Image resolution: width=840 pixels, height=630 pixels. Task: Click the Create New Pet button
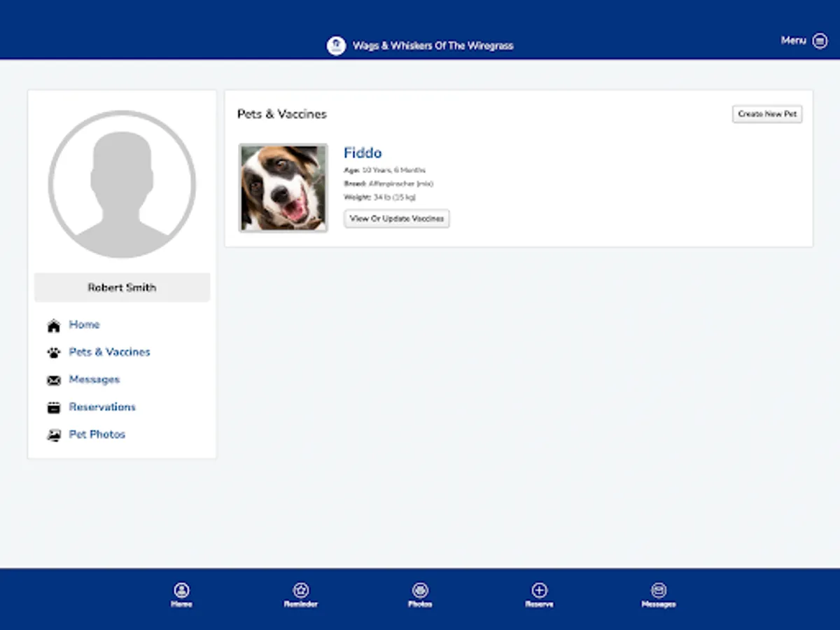tap(767, 113)
